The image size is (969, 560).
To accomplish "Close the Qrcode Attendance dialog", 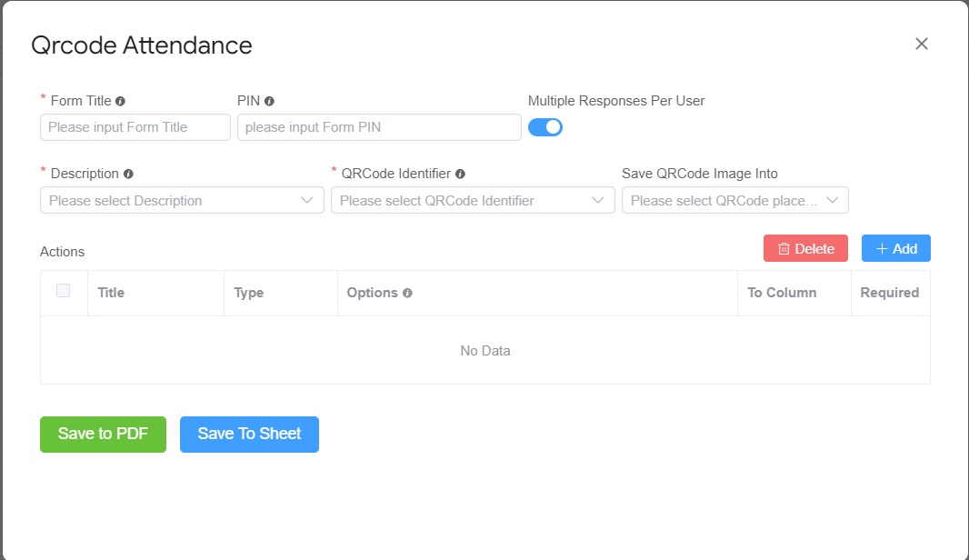I will click(x=922, y=44).
